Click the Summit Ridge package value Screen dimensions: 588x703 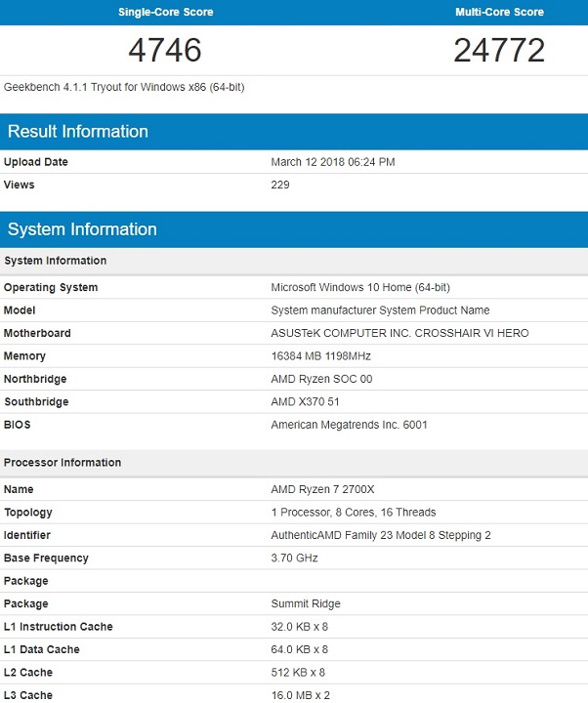[x=304, y=604]
